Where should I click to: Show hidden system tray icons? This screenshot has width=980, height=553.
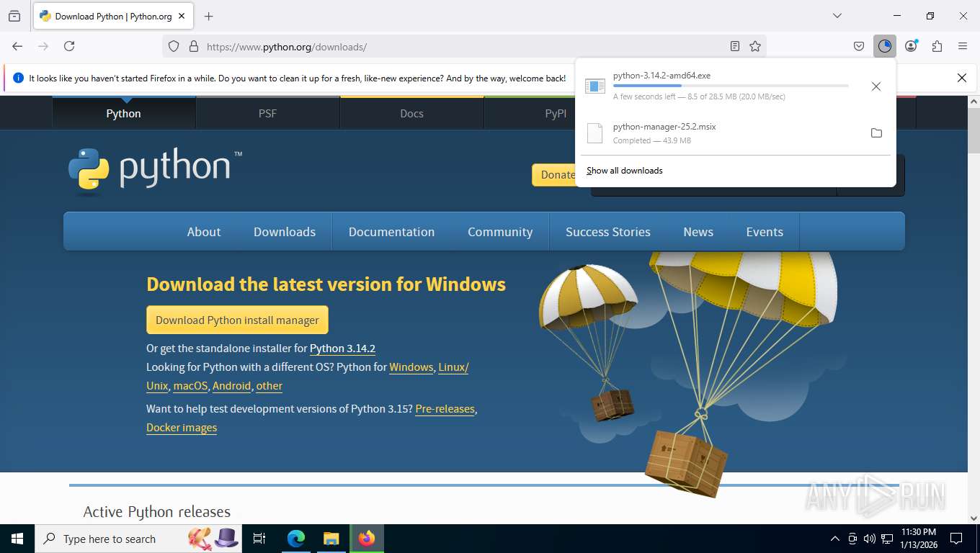point(835,539)
